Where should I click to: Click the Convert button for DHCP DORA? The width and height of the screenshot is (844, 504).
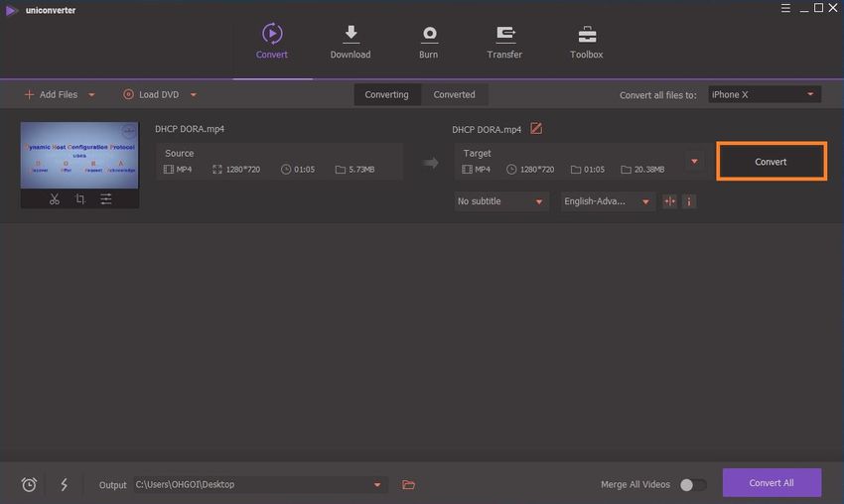pyautogui.click(x=771, y=162)
